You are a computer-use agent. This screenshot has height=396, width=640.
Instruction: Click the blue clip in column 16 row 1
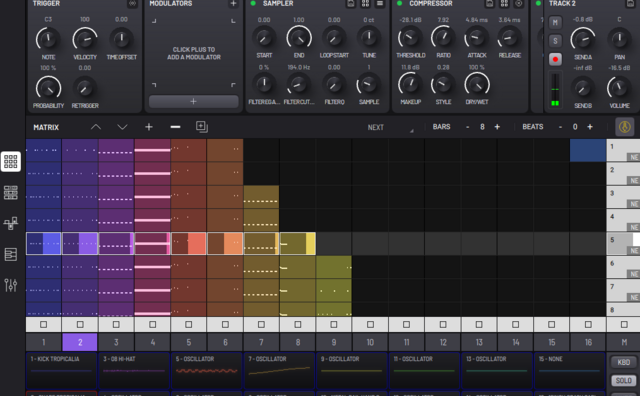tap(588, 150)
